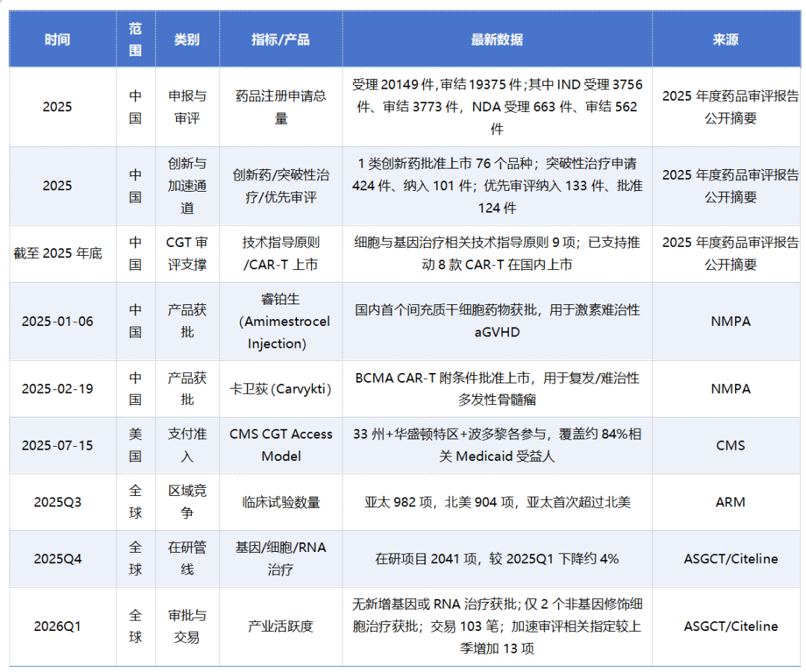
Task: Select the 临床试验数量 cell
Action: [x=281, y=502]
